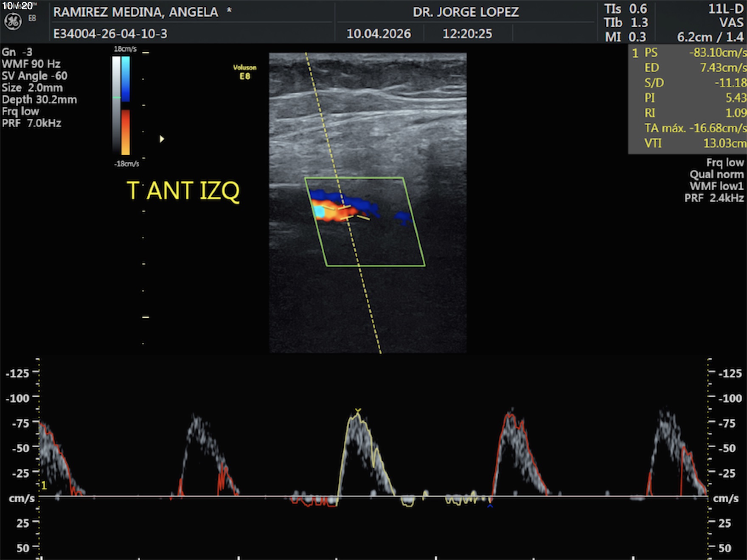
Task: Click the T ANT IZQ annotation text
Action: tap(183, 190)
